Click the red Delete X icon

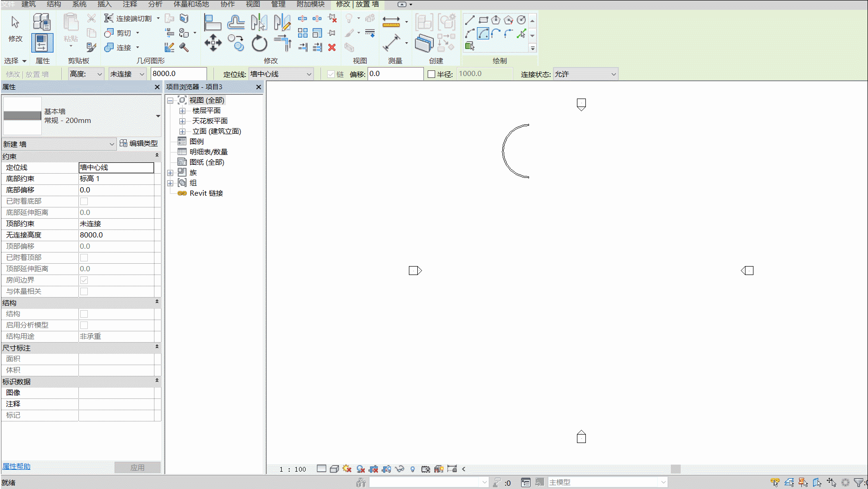click(332, 47)
